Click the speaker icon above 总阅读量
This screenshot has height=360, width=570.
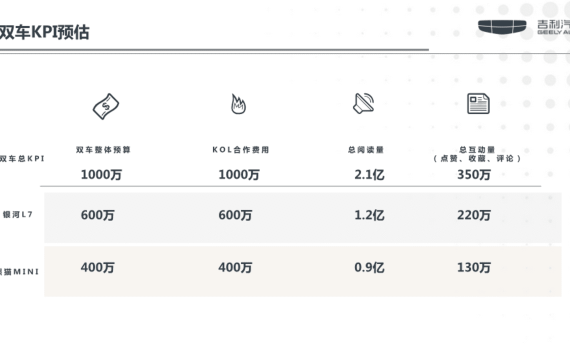364,103
